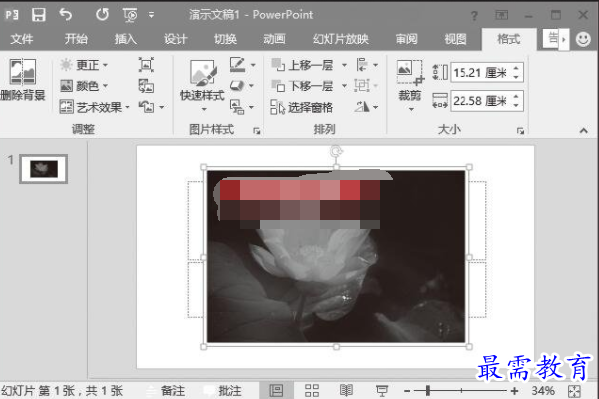This screenshot has width=599, height=399.
Task: Click the zoom in plus button
Action: tap(515, 391)
